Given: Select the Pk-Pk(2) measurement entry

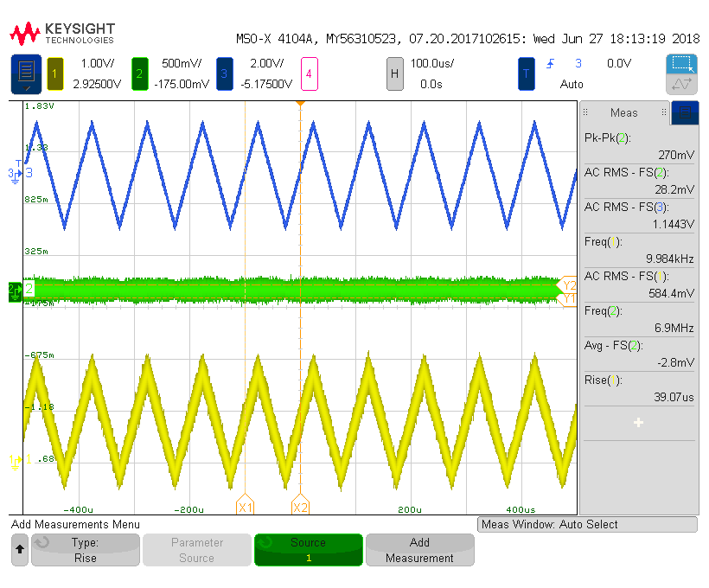Looking at the screenshot, I should click(x=638, y=146).
